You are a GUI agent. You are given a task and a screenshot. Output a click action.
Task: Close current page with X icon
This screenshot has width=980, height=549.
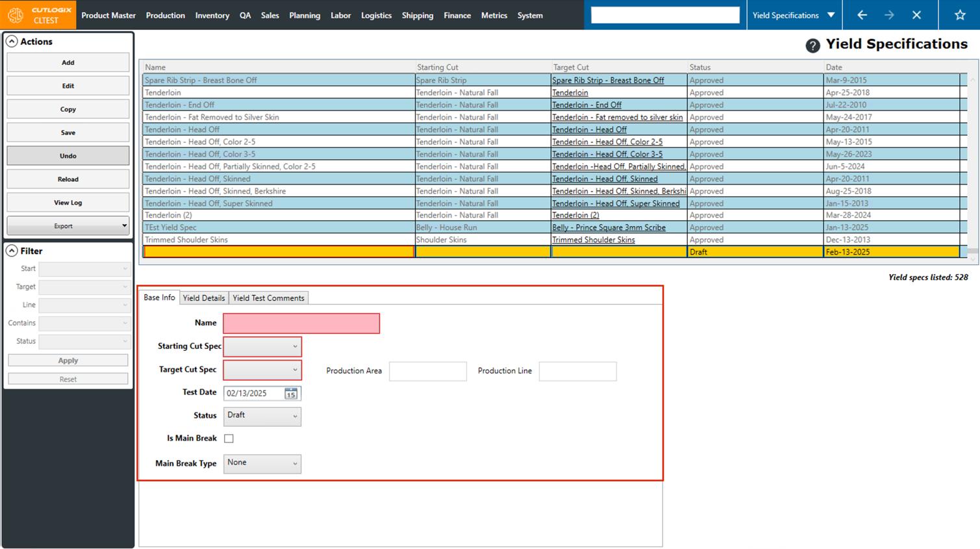pos(916,15)
